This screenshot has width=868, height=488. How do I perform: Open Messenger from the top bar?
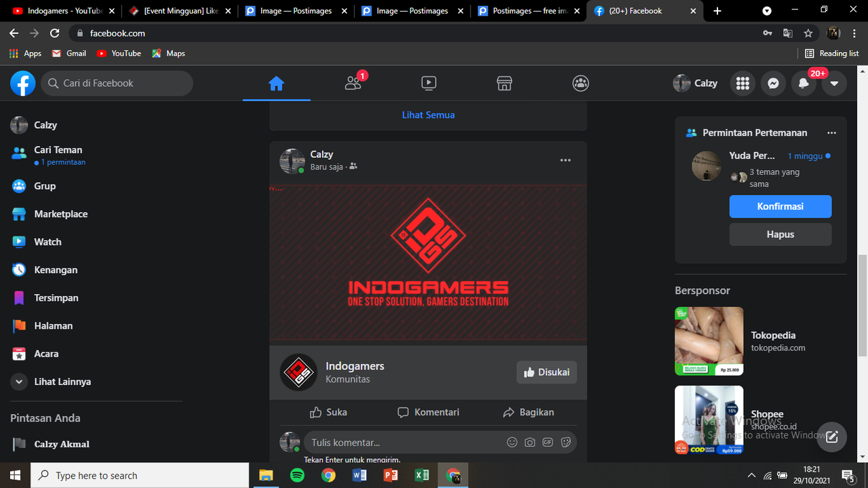coord(773,83)
